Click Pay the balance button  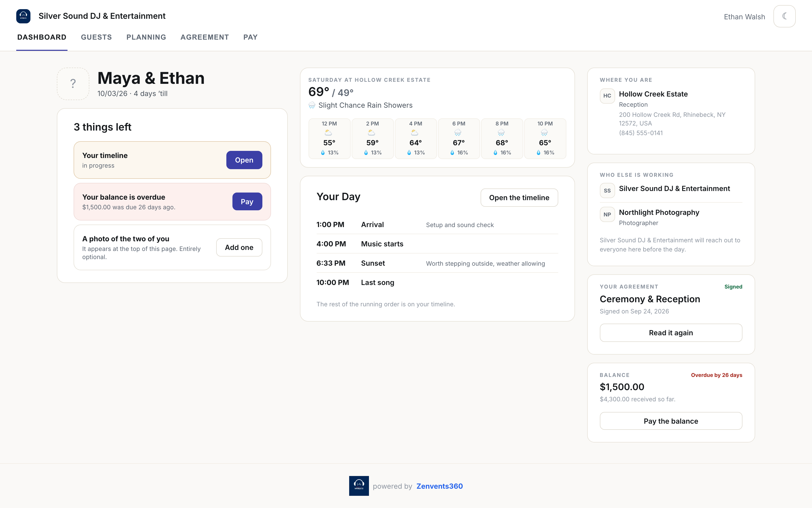click(671, 421)
